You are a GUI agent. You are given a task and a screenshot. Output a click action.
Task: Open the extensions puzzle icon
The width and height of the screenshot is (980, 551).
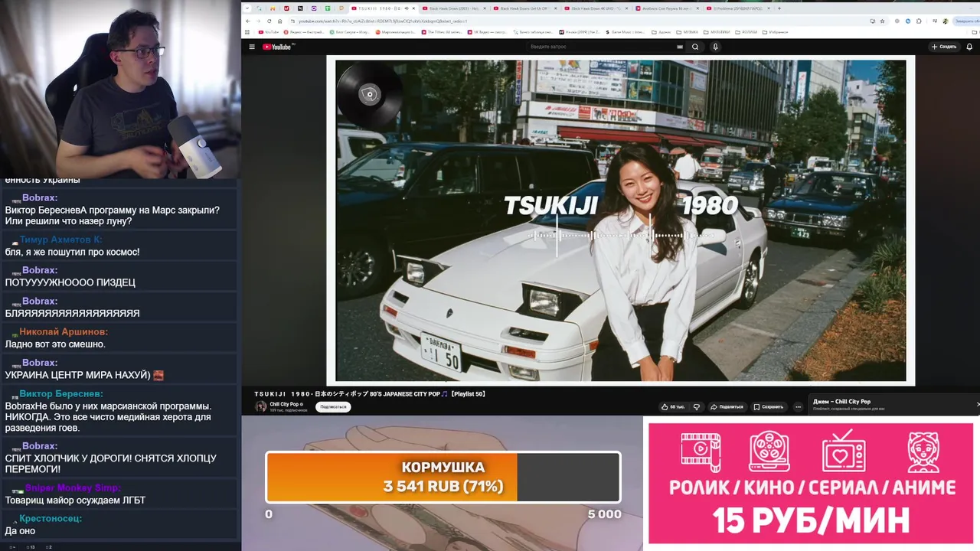(919, 21)
